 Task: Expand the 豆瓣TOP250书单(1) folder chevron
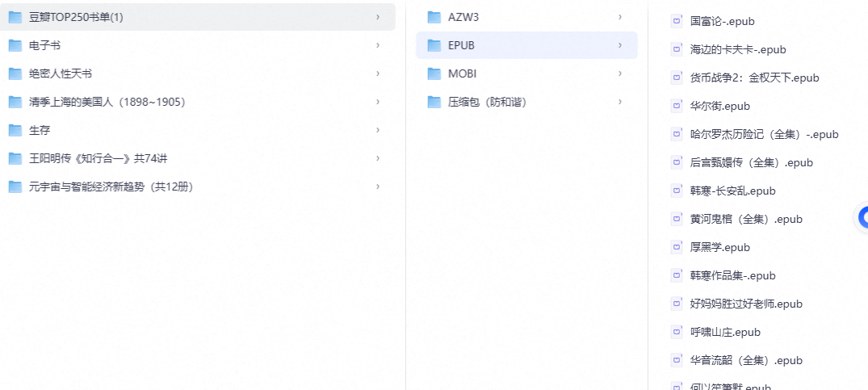pos(378,17)
